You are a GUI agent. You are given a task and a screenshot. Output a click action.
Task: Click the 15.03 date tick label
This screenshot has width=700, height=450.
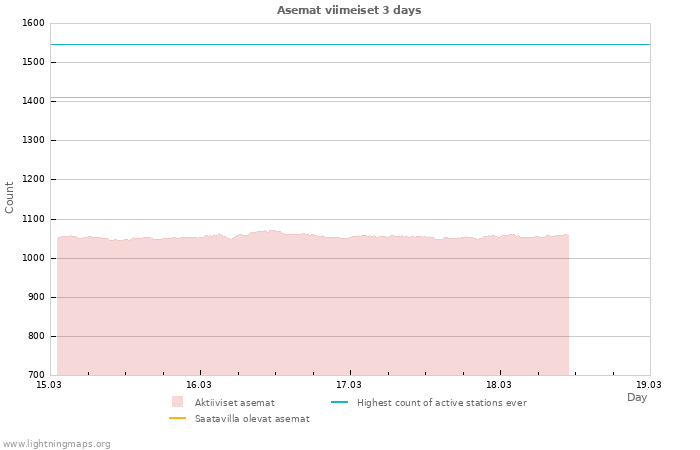pos(49,384)
